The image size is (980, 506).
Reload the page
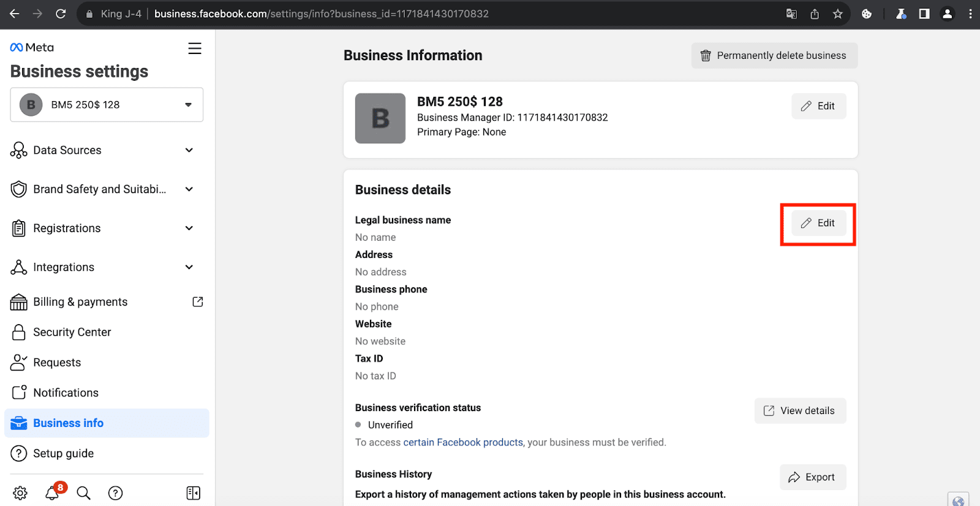click(61, 13)
